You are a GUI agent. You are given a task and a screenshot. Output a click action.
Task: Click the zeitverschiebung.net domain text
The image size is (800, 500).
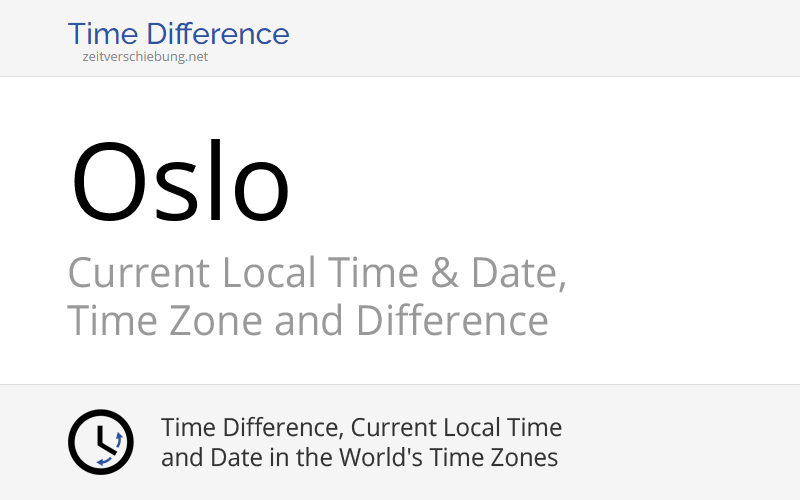point(145,57)
